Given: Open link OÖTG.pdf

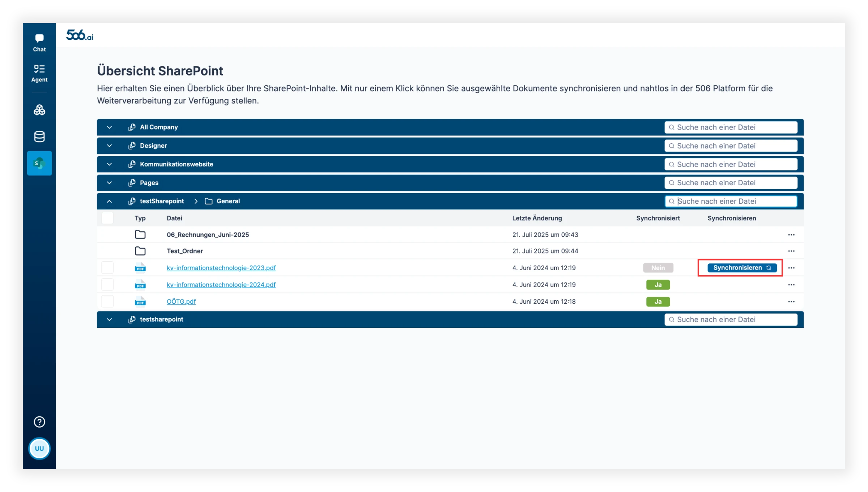Looking at the screenshot, I should tap(181, 301).
